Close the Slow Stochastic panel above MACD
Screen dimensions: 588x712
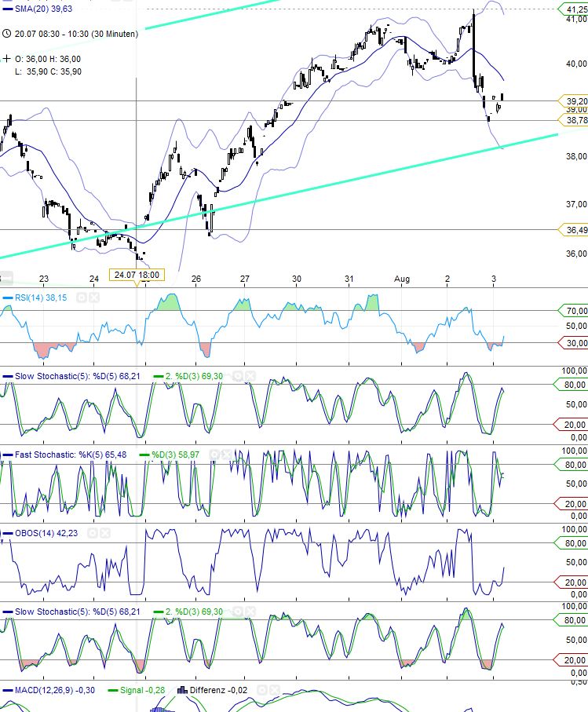click(x=250, y=612)
